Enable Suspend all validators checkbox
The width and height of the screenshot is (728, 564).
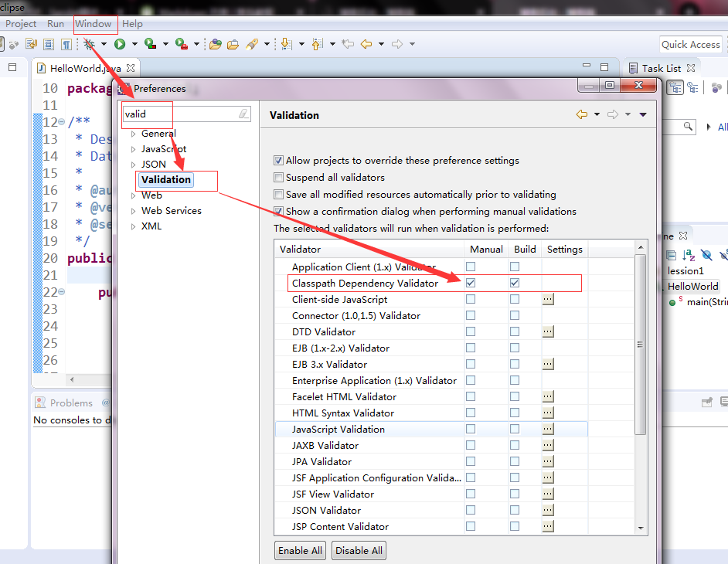point(278,178)
